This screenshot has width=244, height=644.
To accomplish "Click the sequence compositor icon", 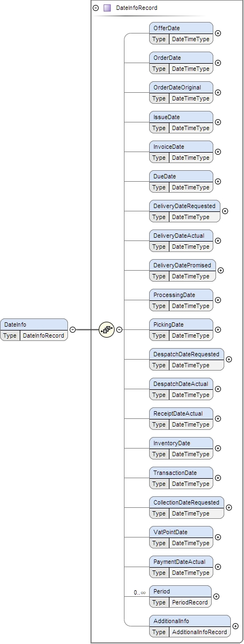I will [x=106, y=329].
